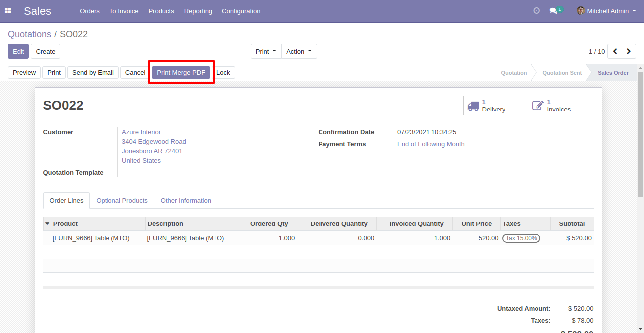Sort by Ordered Qty column header
Image resolution: width=644 pixels, height=333 pixels.
(x=269, y=224)
